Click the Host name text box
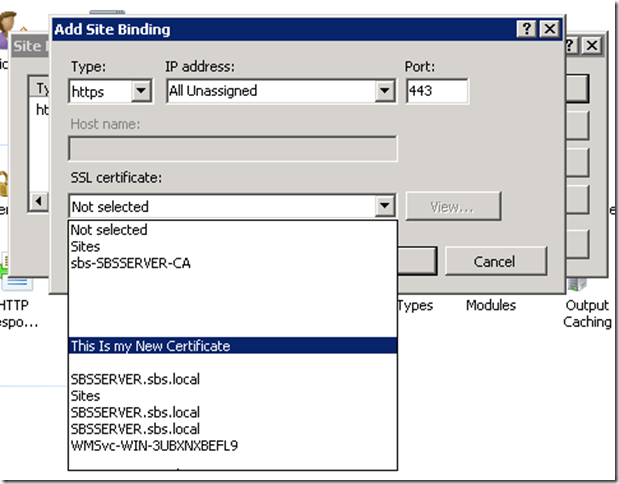 coord(233,149)
